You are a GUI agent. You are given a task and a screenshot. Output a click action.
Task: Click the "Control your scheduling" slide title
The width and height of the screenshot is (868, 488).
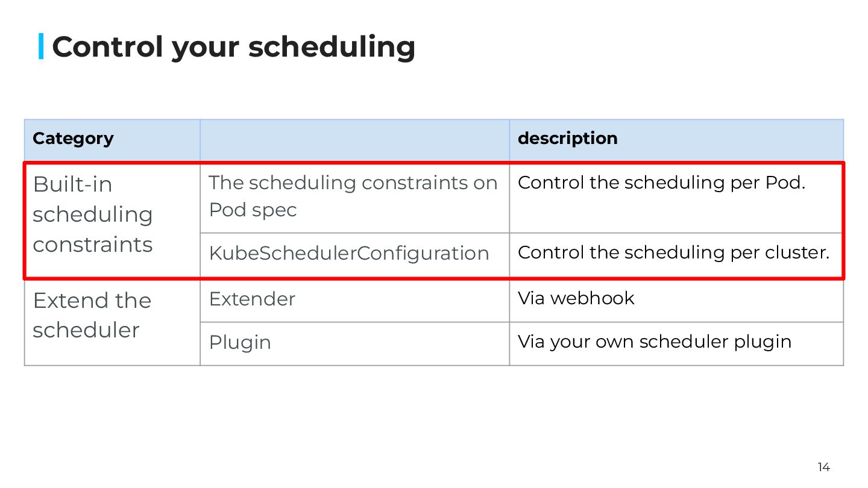pyautogui.click(x=233, y=47)
